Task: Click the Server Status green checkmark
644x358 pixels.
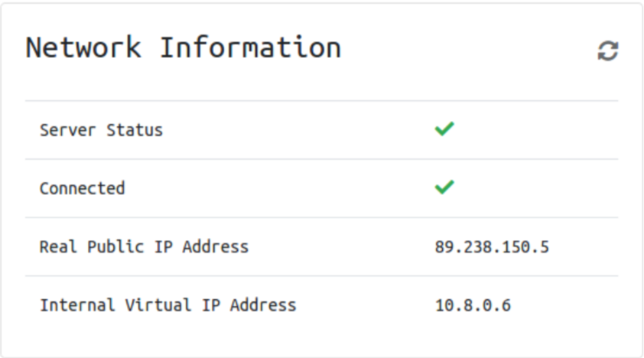Action: 444,129
